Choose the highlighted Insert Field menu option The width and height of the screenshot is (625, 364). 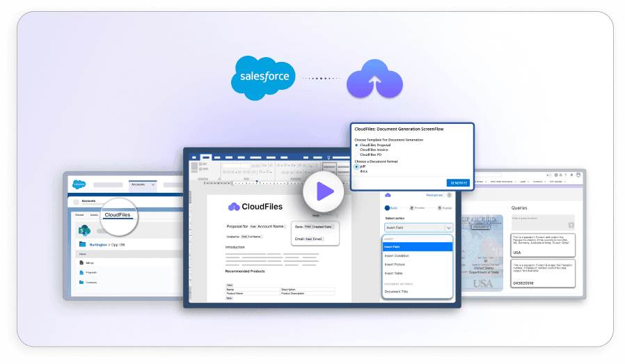point(418,247)
